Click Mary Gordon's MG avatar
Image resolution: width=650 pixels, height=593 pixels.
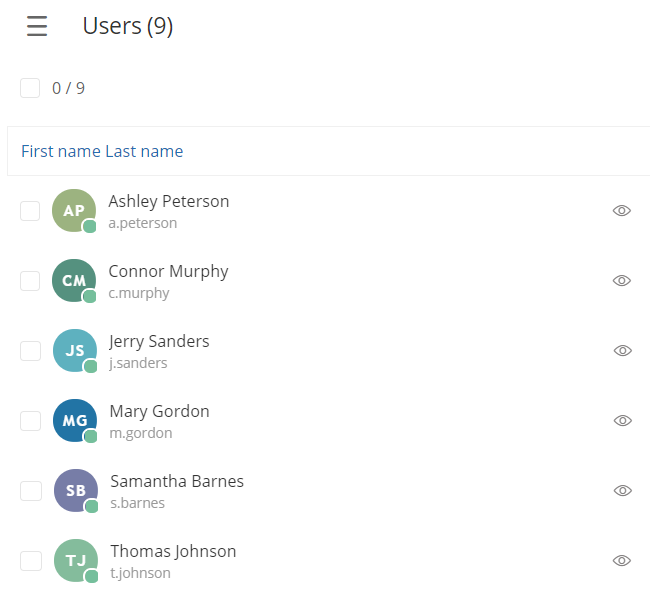pos(75,420)
